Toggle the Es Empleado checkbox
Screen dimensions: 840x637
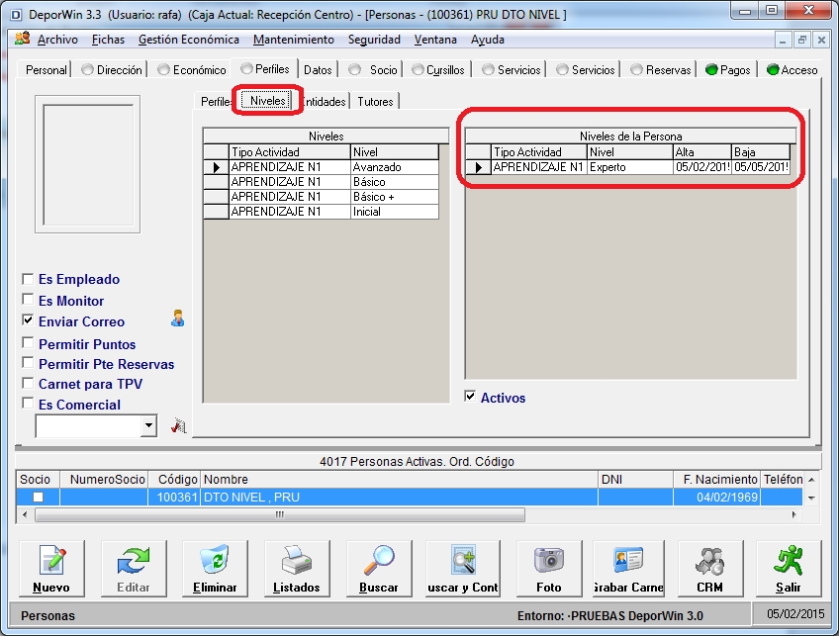point(28,279)
